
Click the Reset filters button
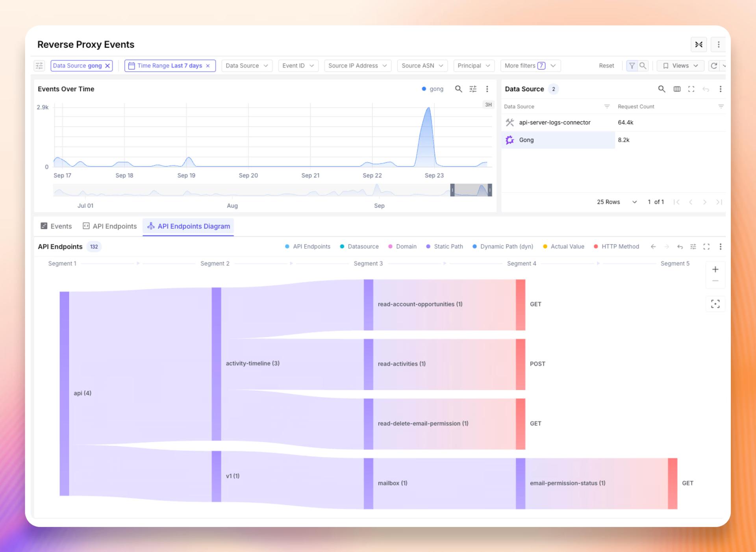pos(606,66)
